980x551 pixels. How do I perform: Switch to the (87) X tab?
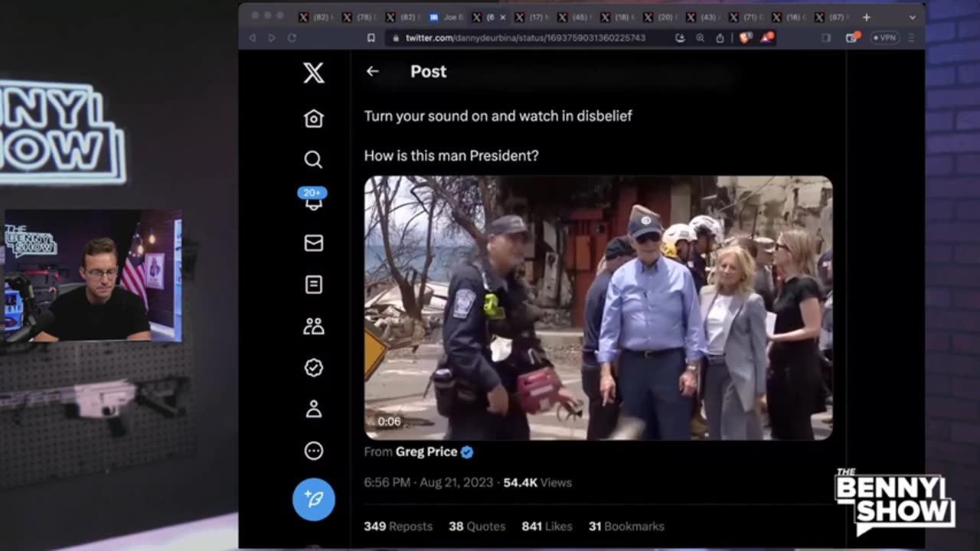point(832,17)
